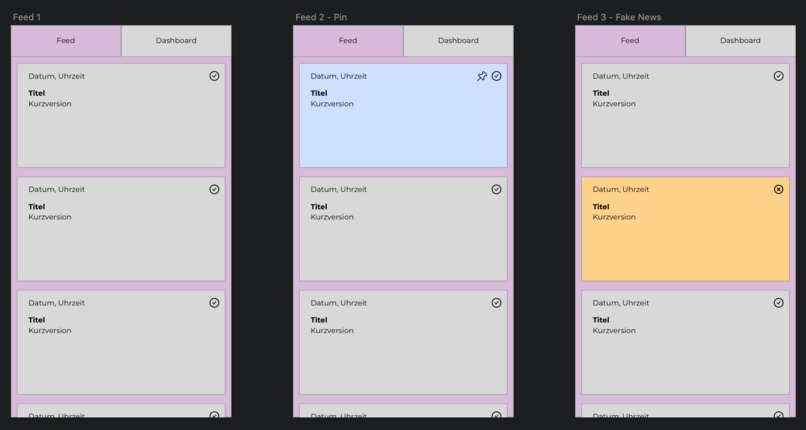
Task: Click Datum, Uhrzeit on the orange card
Action: 621,190
